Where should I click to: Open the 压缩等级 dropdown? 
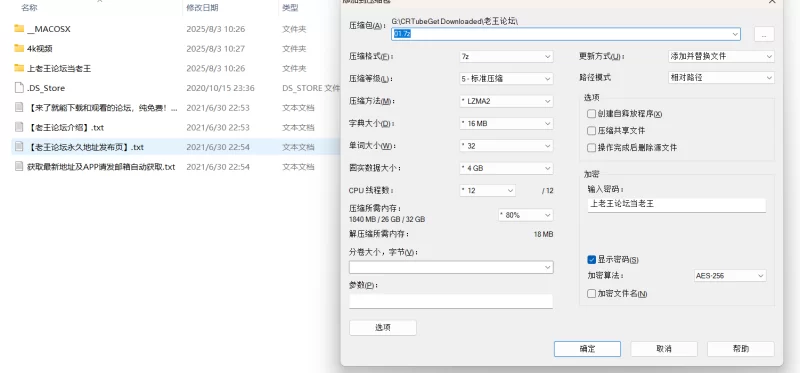(506, 79)
